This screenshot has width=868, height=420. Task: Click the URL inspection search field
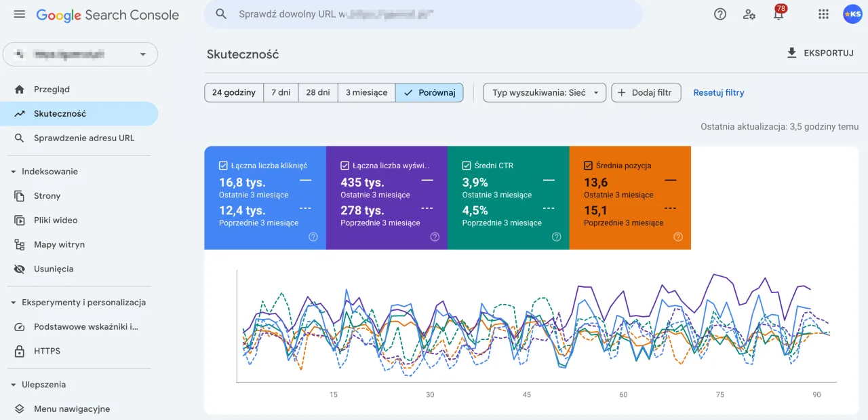(423, 14)
